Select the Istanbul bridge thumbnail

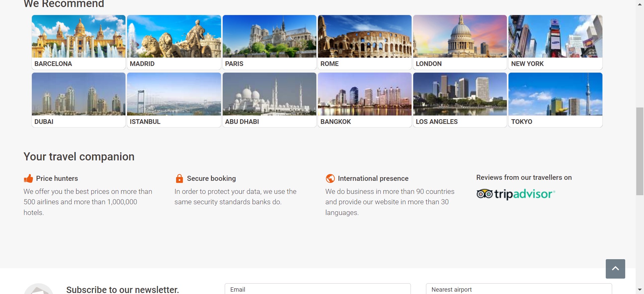click(174, 94)
